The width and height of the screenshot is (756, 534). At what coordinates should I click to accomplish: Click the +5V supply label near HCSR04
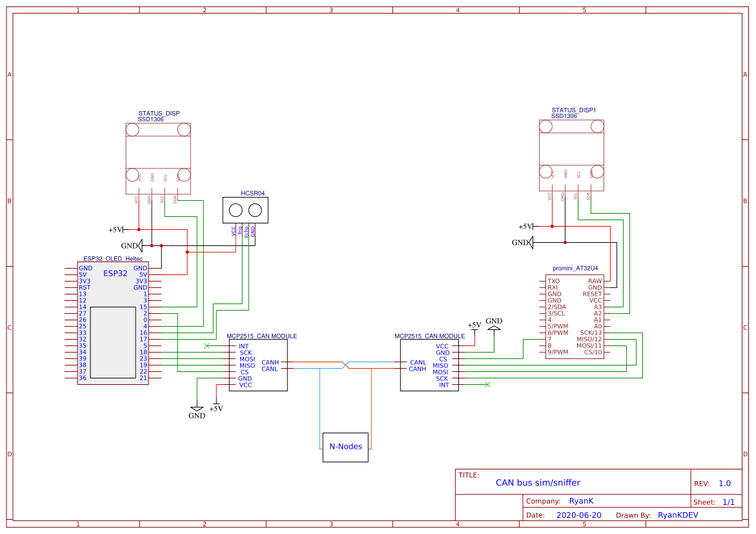tap(114, 228)
